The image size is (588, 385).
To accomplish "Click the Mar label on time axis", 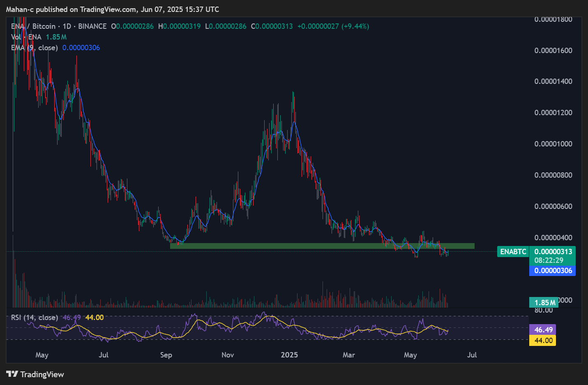I will (349, 355).
